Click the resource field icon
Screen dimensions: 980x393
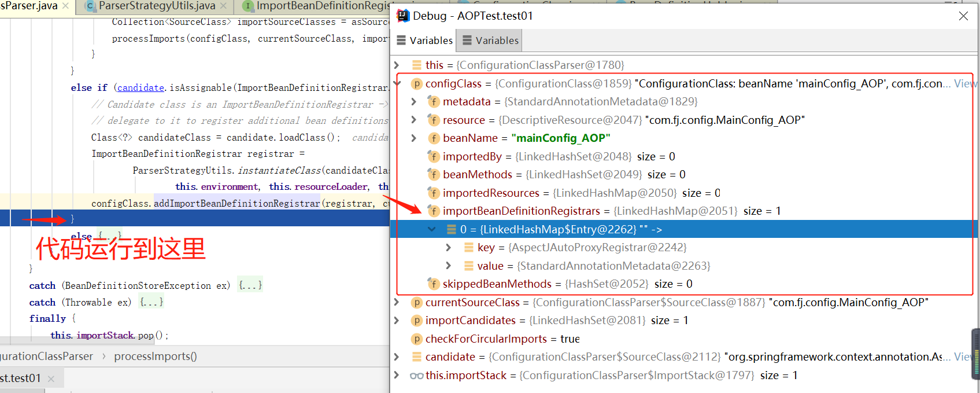(x=434, y=120)
